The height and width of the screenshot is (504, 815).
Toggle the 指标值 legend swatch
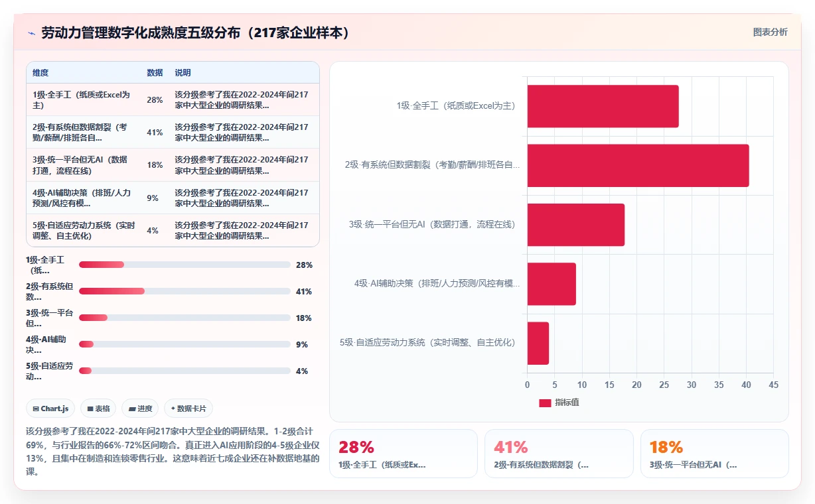coord(545,403)
